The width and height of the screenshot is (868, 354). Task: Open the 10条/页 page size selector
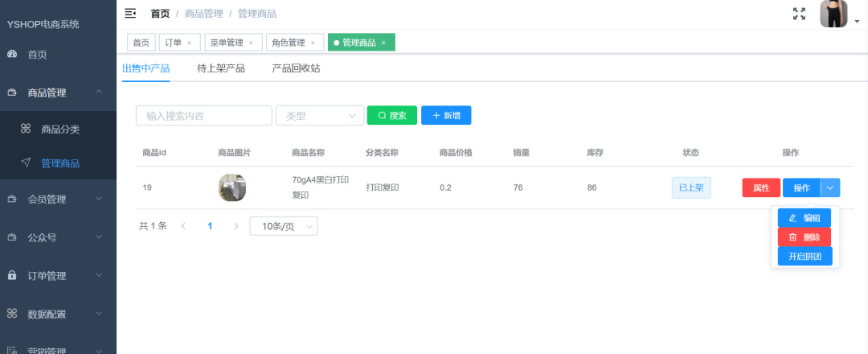(x=284, y=226)
